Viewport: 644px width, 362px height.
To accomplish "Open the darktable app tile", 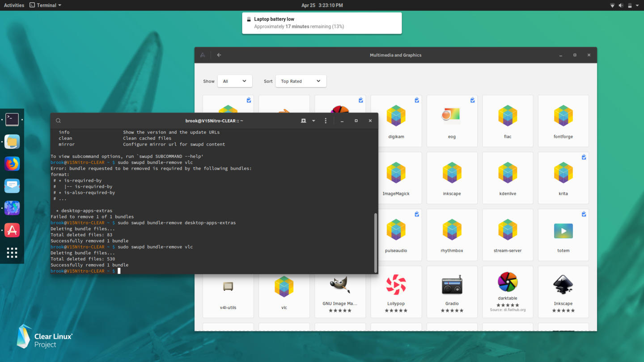I will [508, 292].
